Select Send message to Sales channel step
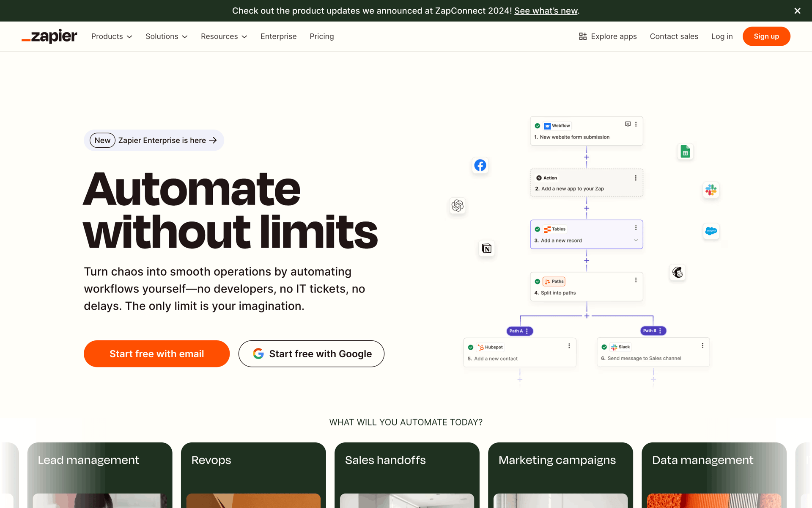 click(653, 352)
